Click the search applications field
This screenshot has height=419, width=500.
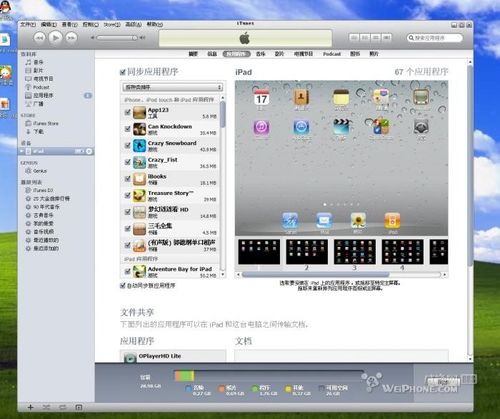435,38
